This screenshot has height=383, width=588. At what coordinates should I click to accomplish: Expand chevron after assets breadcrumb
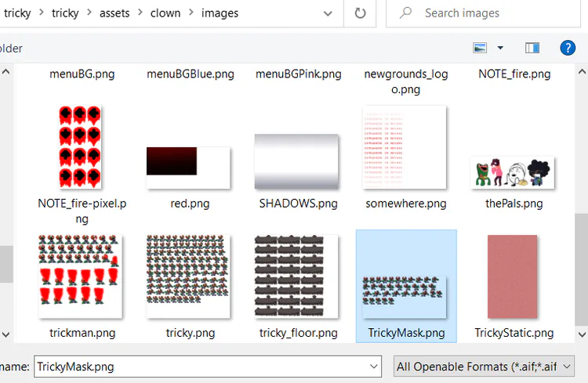point(140,13)
